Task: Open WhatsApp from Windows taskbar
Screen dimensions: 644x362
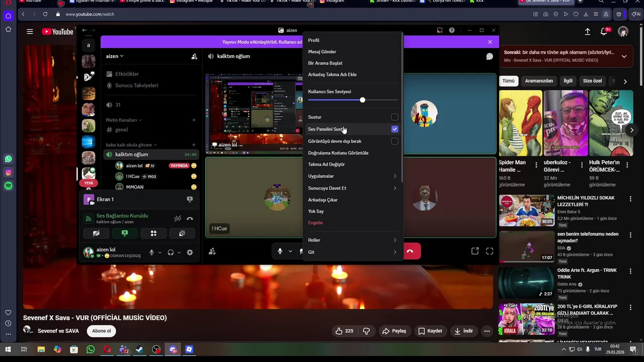Action: (x=91, y=349)
